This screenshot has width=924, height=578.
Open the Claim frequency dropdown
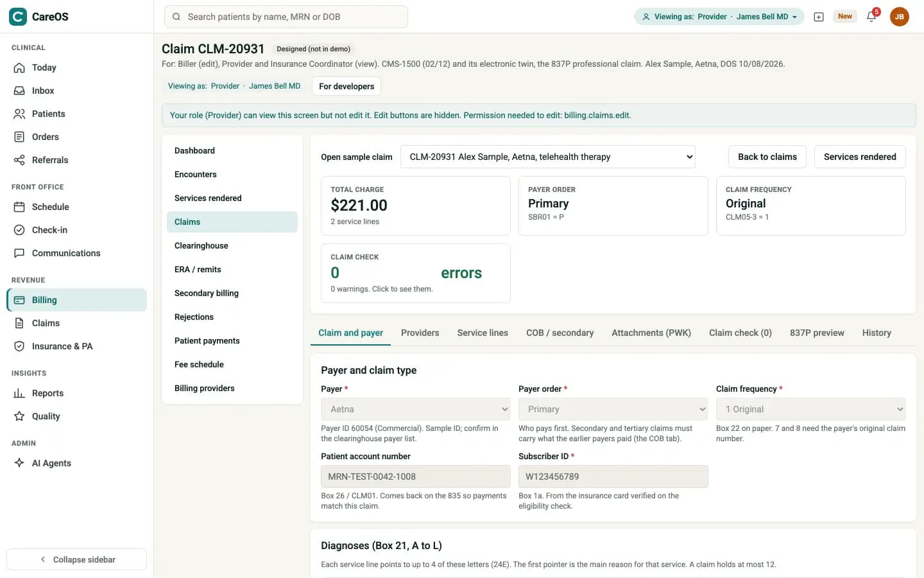(811, 409)
